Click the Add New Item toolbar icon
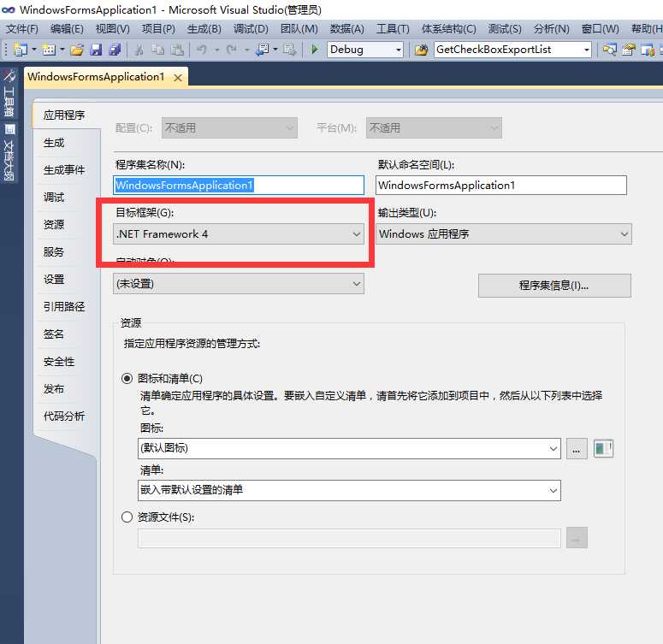Image resolution: width=663 pixels, height=644 pixels. 48,50
